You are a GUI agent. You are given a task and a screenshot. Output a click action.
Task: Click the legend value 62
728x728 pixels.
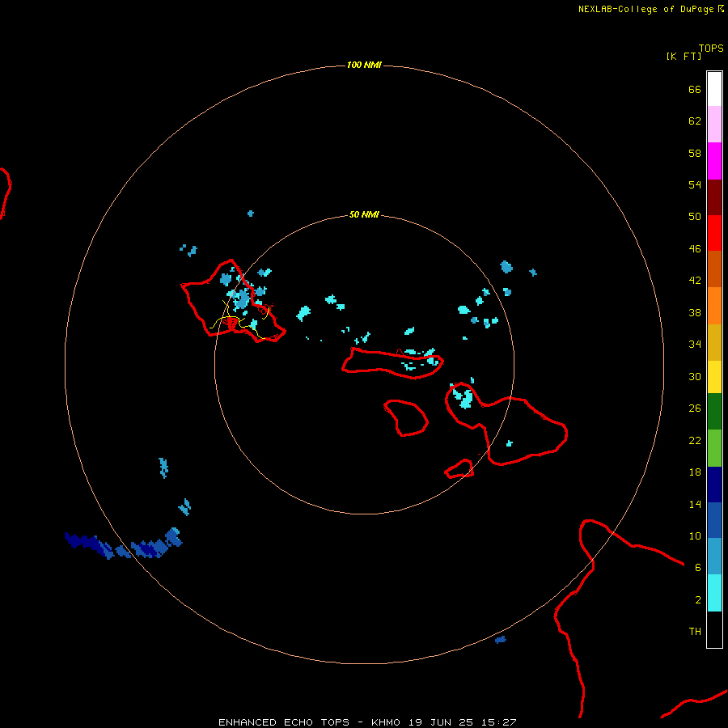point(695,121)
